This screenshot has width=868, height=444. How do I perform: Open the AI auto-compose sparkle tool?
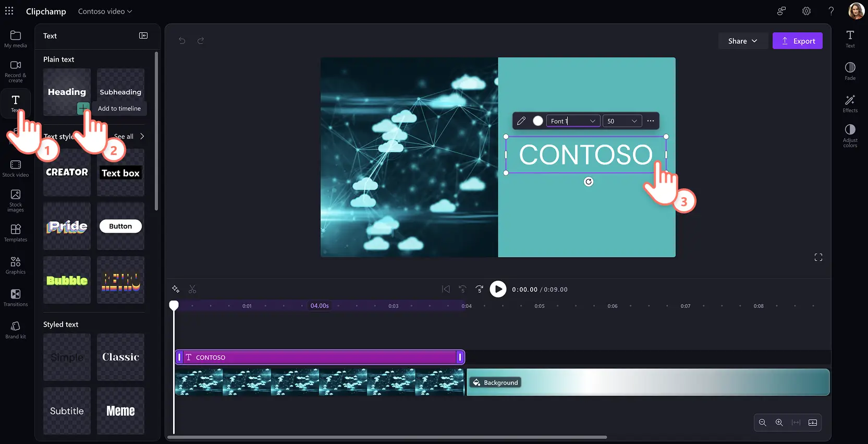coord(176,289)
